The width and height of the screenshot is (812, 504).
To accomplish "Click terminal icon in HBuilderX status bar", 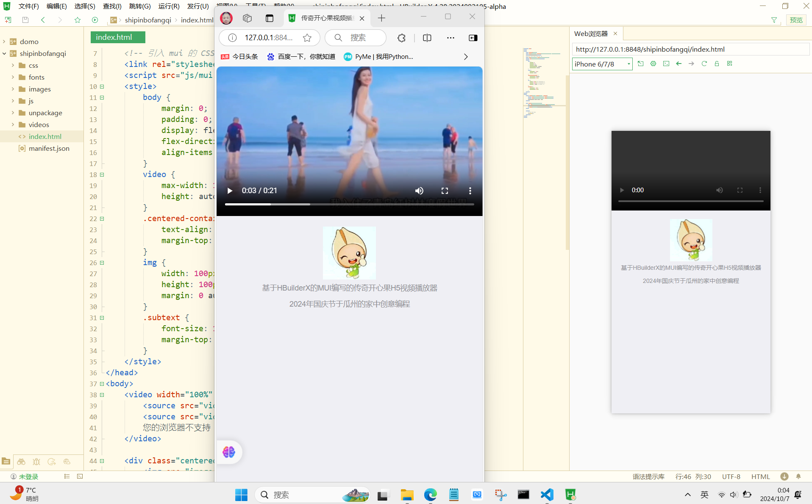I will pos(80,476).
